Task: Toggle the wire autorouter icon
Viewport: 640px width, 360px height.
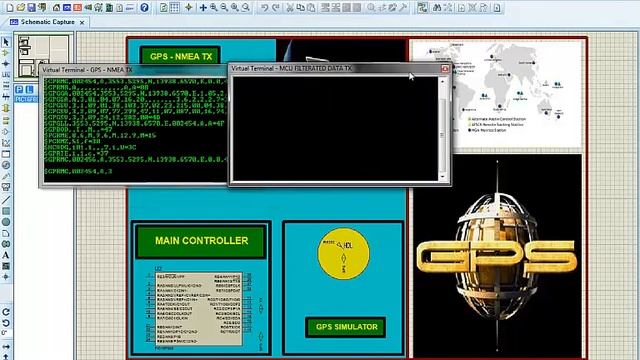Action: 423,7
